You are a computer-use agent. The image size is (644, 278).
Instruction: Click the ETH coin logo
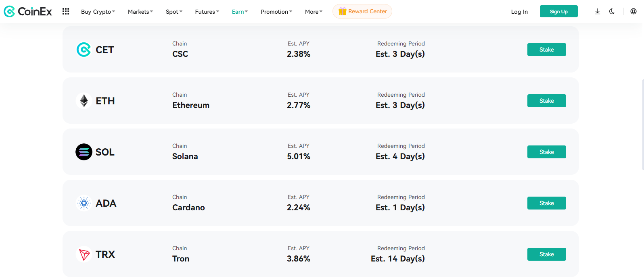point(84,101)
